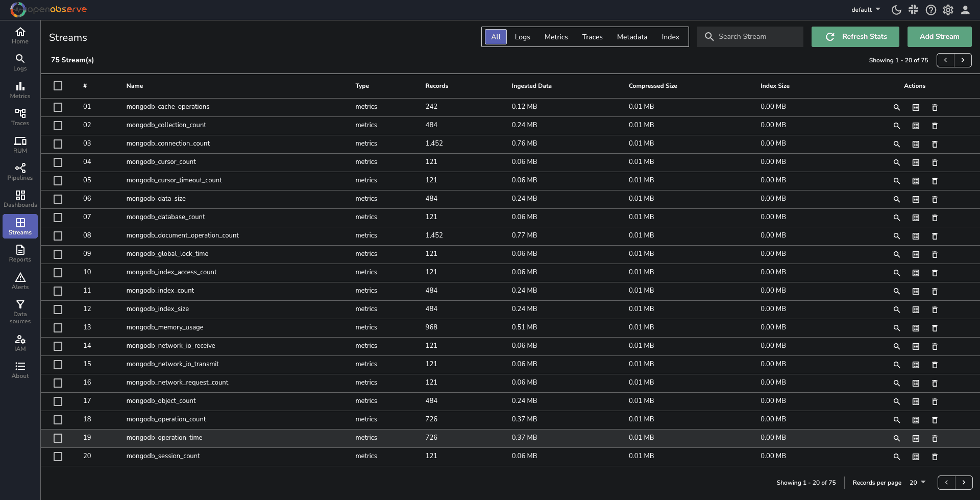Open stream detail for mongodb_memory_usage
The height and width of the screenshot is (500, 980).
coord(916,328)
